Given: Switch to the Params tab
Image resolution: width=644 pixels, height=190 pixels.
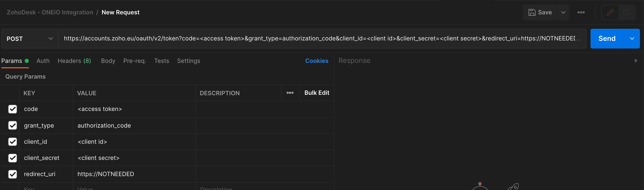Looking at the screenshot, I should [15, 61].
